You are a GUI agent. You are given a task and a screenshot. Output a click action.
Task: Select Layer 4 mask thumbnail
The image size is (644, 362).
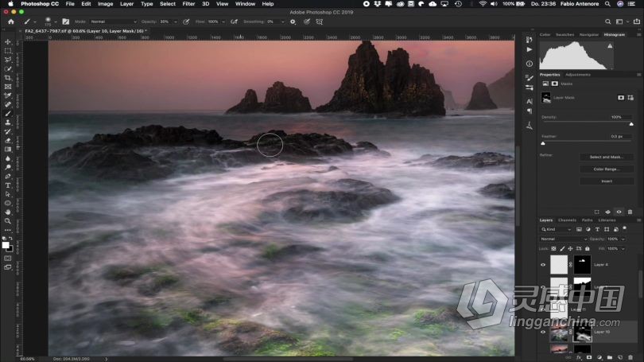click(x=582, y=265)
